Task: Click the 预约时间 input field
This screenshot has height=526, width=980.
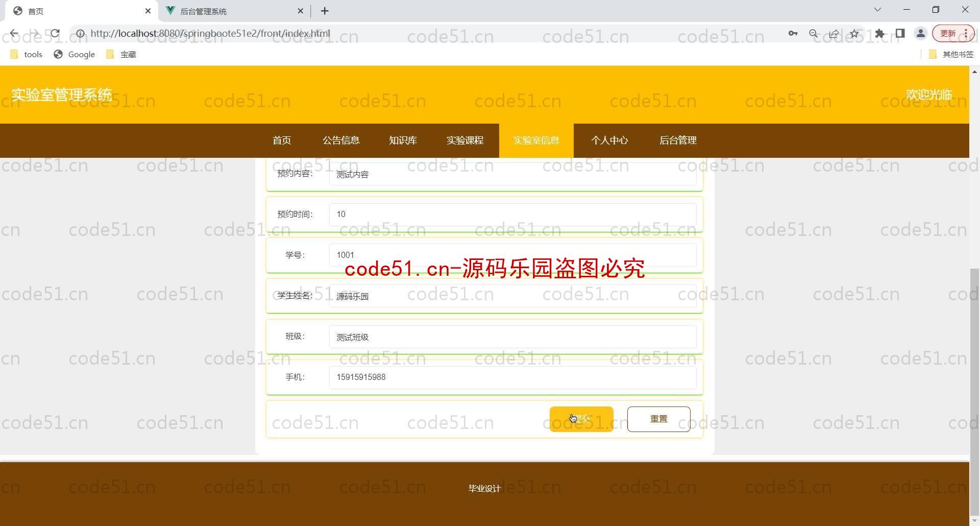Action: coord(512,214)
